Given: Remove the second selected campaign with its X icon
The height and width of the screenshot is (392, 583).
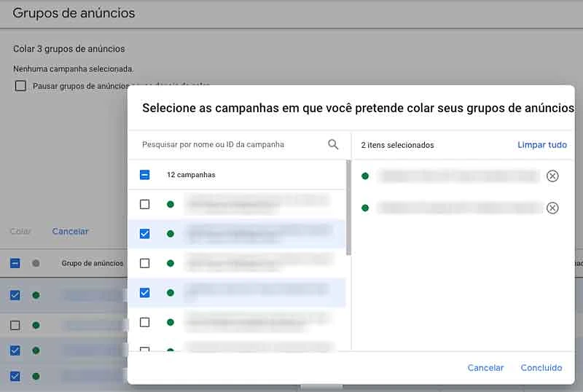Looking at the screenshot, I should pos(552,208).
